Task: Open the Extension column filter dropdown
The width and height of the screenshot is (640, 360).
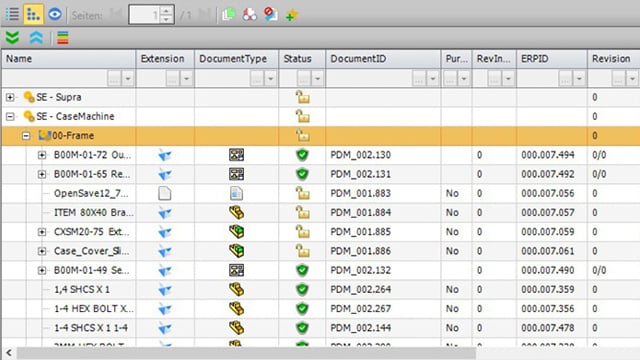Action: pyautogui.click(x=187, y=78)
